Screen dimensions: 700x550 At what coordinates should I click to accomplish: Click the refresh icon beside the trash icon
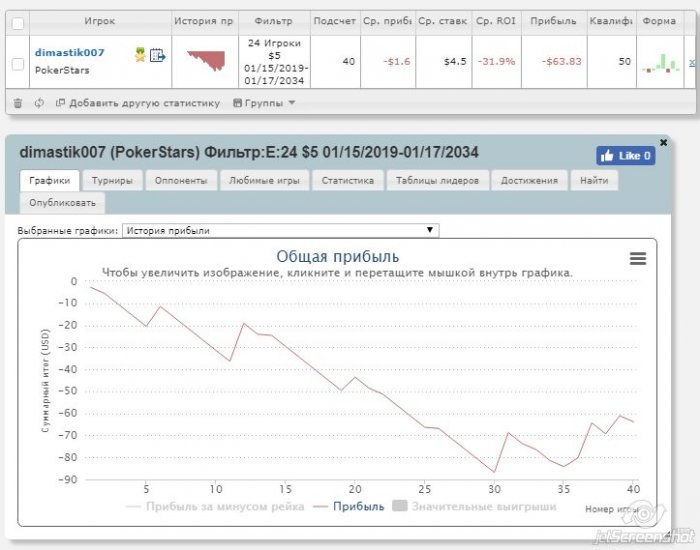[39, 103]
